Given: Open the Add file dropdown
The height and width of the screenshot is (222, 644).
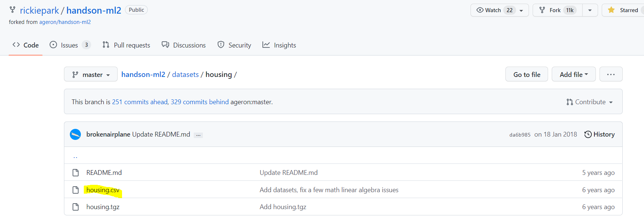Looking at the screenshot, I should [574, 74].
